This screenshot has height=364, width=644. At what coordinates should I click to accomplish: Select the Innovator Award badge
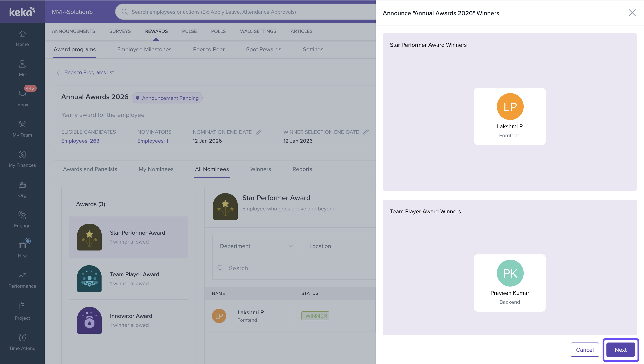[x=89, y=320]
